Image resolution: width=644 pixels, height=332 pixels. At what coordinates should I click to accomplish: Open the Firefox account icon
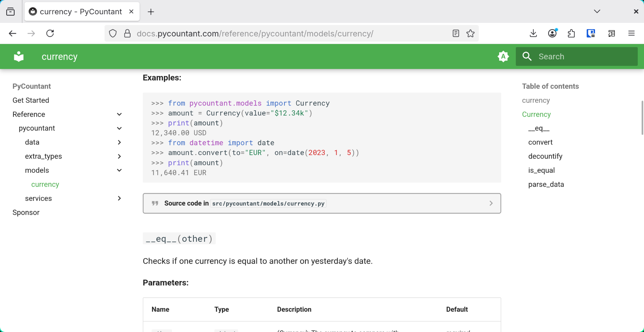pos(552,34)
